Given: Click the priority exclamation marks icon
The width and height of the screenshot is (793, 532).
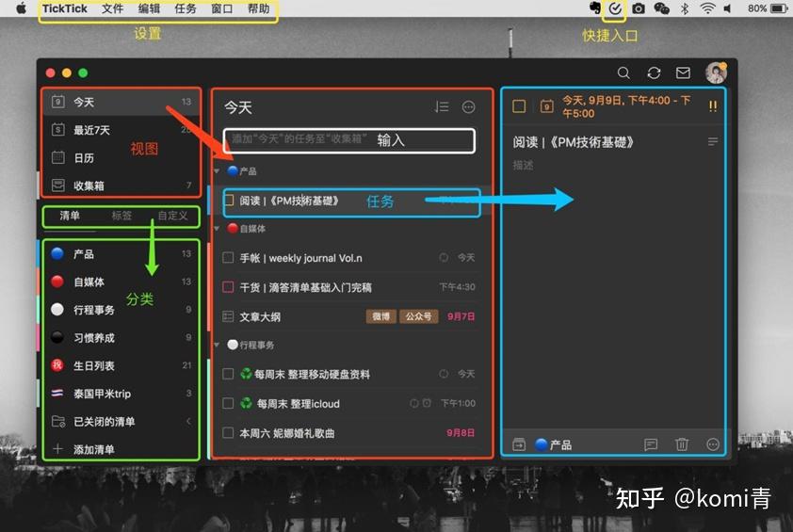Looking at the screenshot, I should [x=713, y=106].
